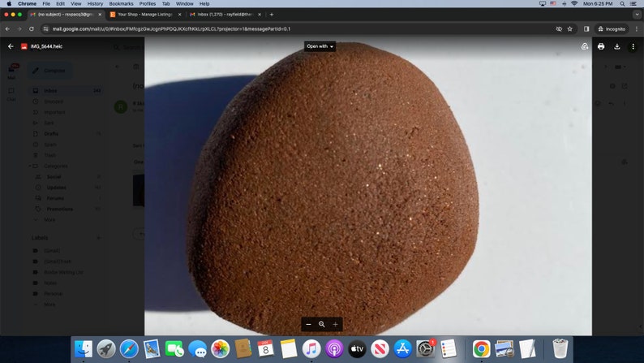This screenshot has height=363, width=644.
Task: Open a new Chrome tab
Action: 272,15
